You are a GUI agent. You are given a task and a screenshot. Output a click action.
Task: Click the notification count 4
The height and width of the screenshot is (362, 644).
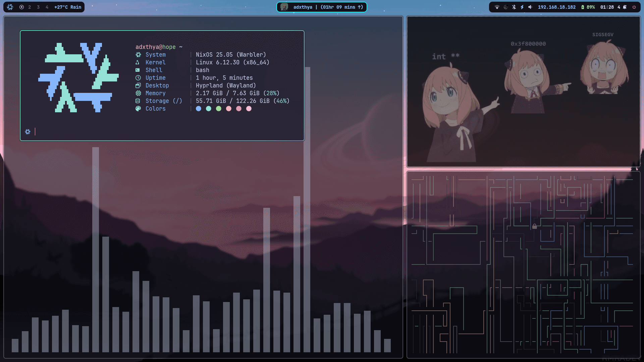click(619, 7)
